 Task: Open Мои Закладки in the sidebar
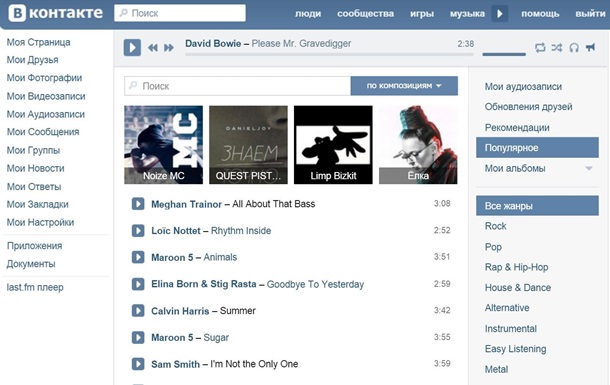coord(38,204)
